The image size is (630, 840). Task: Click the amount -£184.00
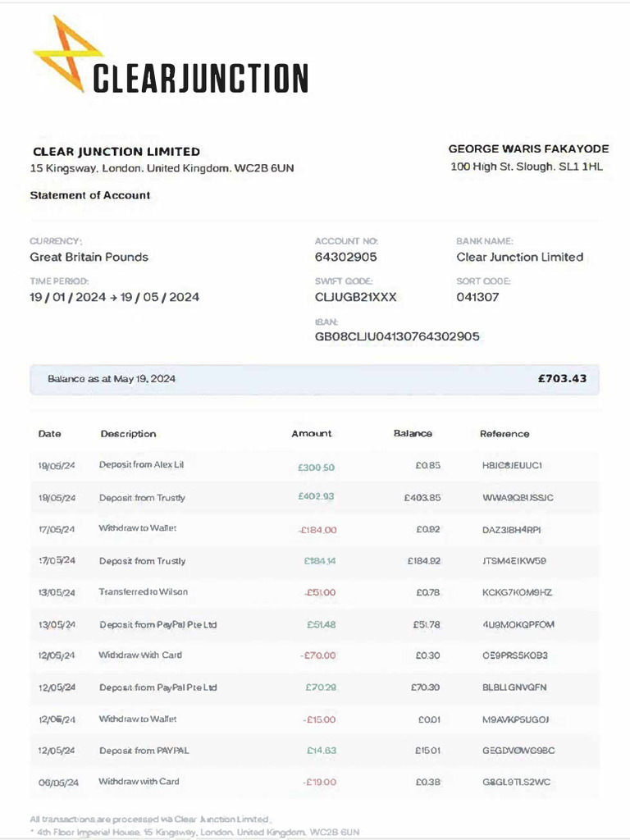pos(317,531)
